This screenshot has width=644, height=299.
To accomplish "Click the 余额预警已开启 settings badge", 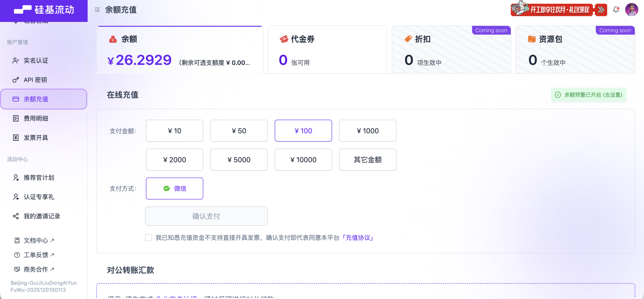I will [588, 95].
